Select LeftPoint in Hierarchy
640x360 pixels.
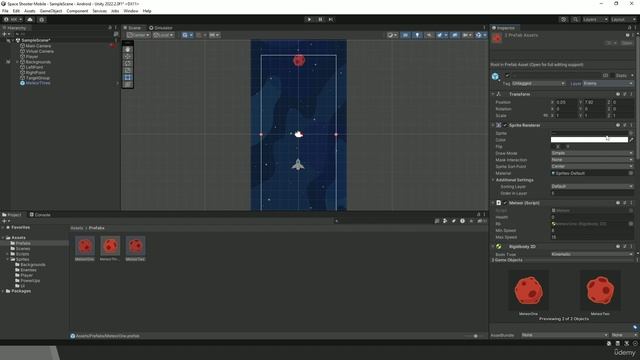click(34, 67)
